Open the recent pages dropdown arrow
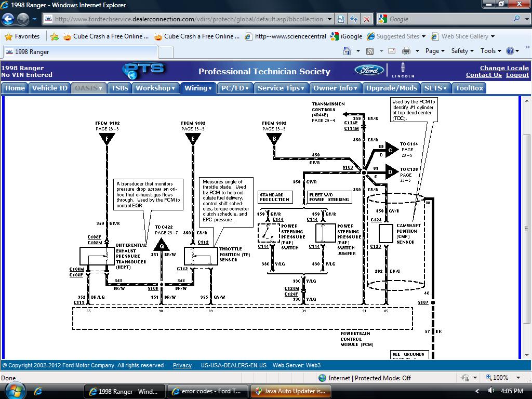The width and height of the screenshot is (532, 399). (34, 19)
